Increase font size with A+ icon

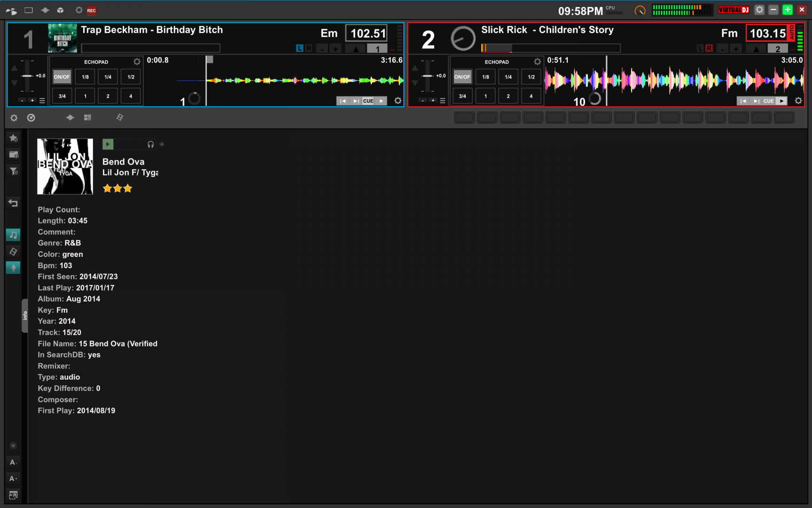[x=13, y=478]
